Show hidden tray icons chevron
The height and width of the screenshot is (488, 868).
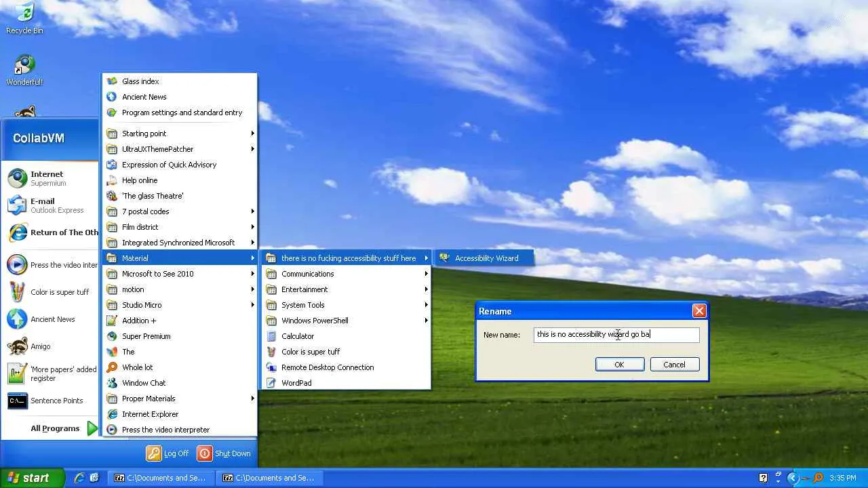(x=793, y=478)
